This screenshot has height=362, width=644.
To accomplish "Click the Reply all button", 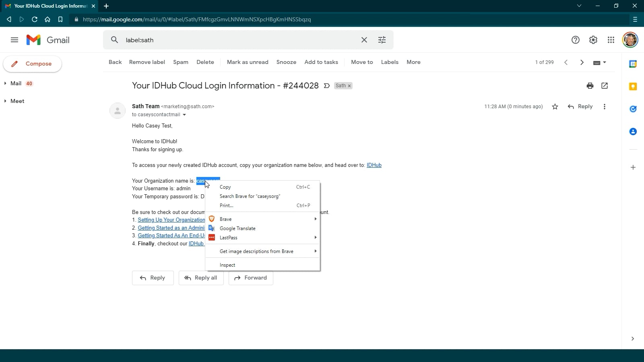I will [201, 278].
